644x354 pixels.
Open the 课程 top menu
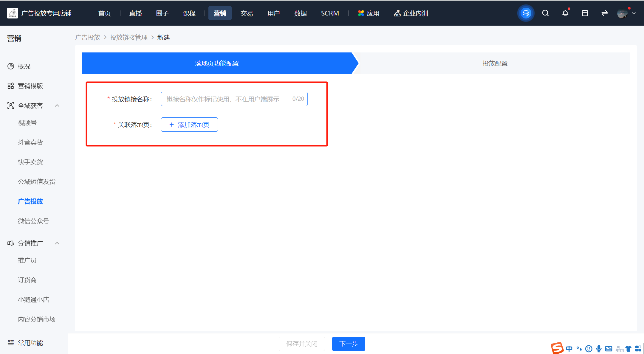pos(189,13)
